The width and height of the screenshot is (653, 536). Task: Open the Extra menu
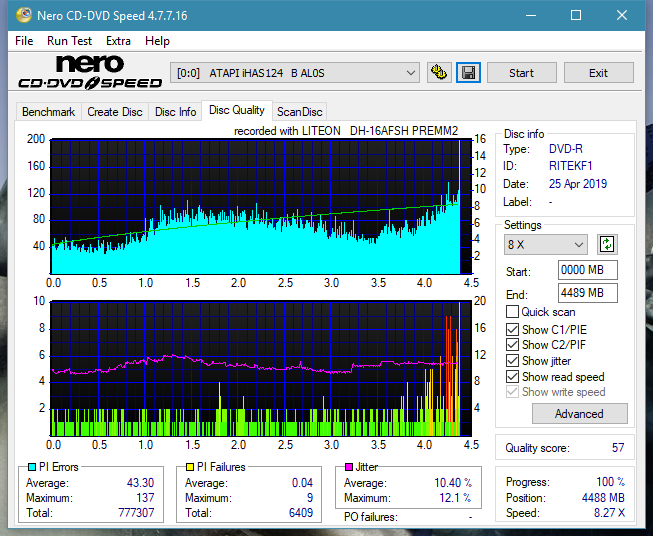click(x=118, y=41)
